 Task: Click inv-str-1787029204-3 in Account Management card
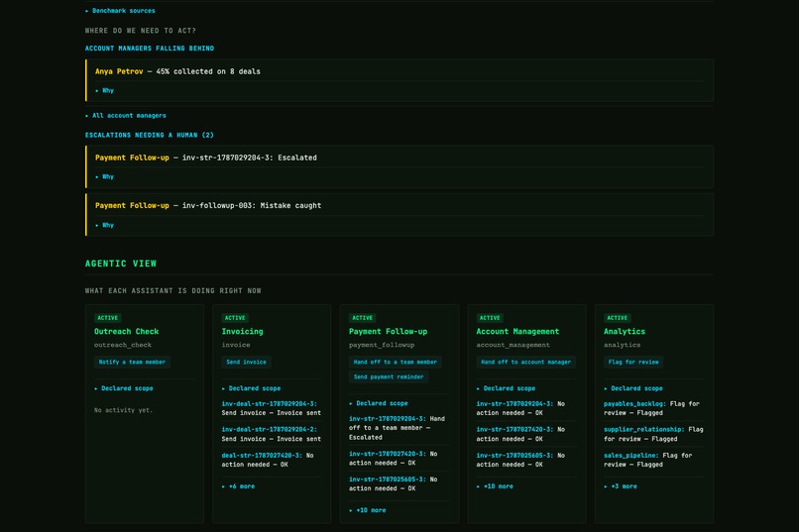tap(514, 404)
